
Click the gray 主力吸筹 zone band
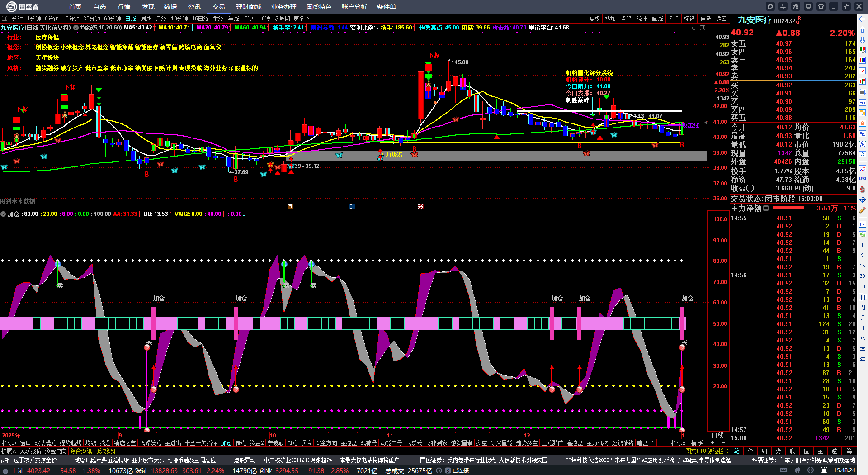[496, 156]
